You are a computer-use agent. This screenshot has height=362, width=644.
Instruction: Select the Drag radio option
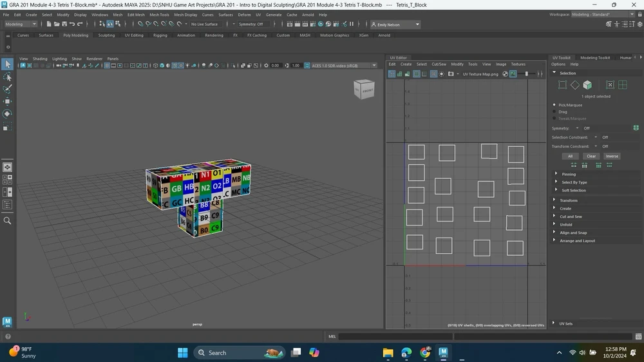point(554,111)
